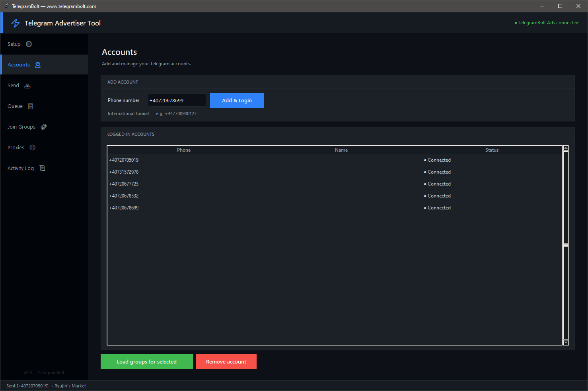This screenshot has width=588, height=391.
Task: Click Connected status of +40720705019
Action: pyautogui.click(x=437, y=160)
